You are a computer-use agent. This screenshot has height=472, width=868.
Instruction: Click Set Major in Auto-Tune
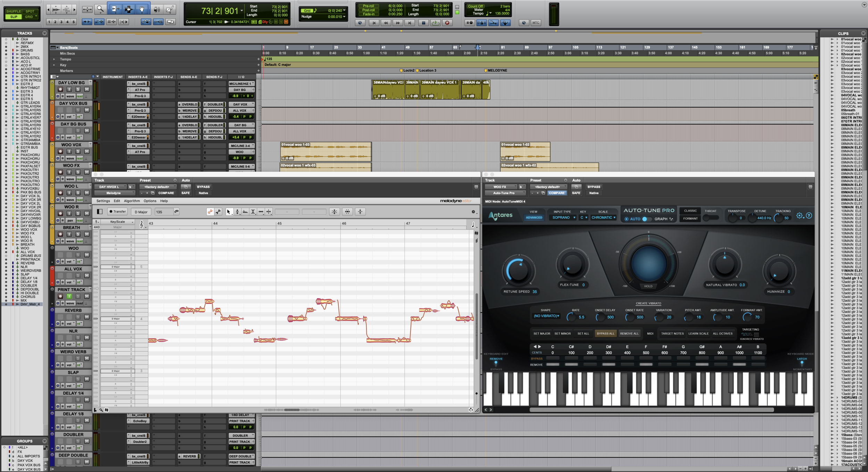click(x=542, y=334)
